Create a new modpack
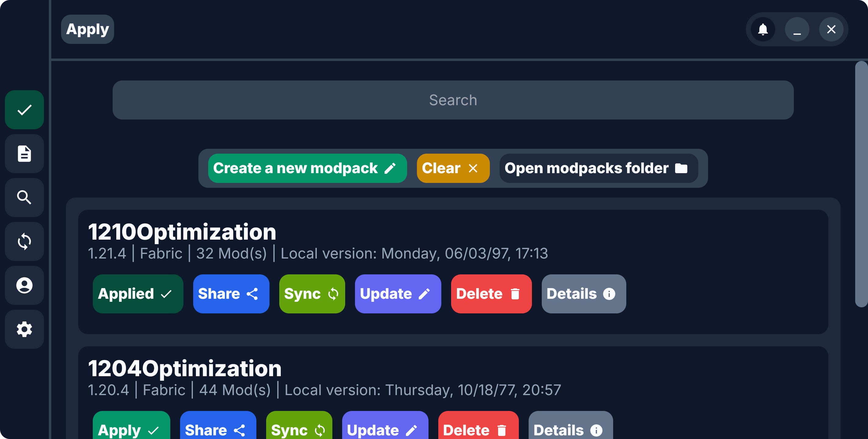Viewport: 868px width, 439px height. (307, 168)
